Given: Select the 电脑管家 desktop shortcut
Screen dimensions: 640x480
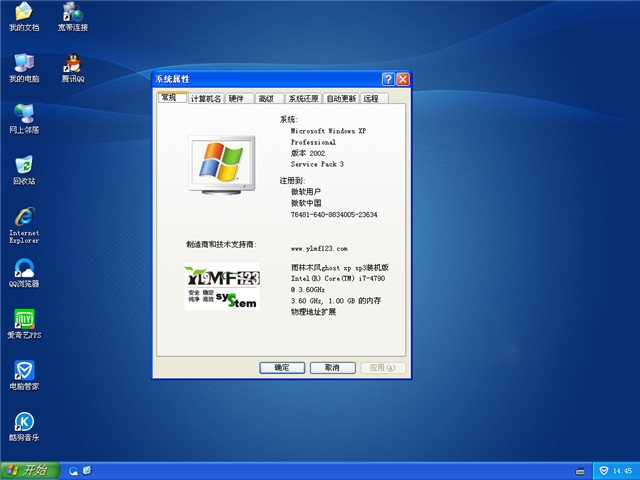Looking at the screenshot, I should (x=24, y=376).
